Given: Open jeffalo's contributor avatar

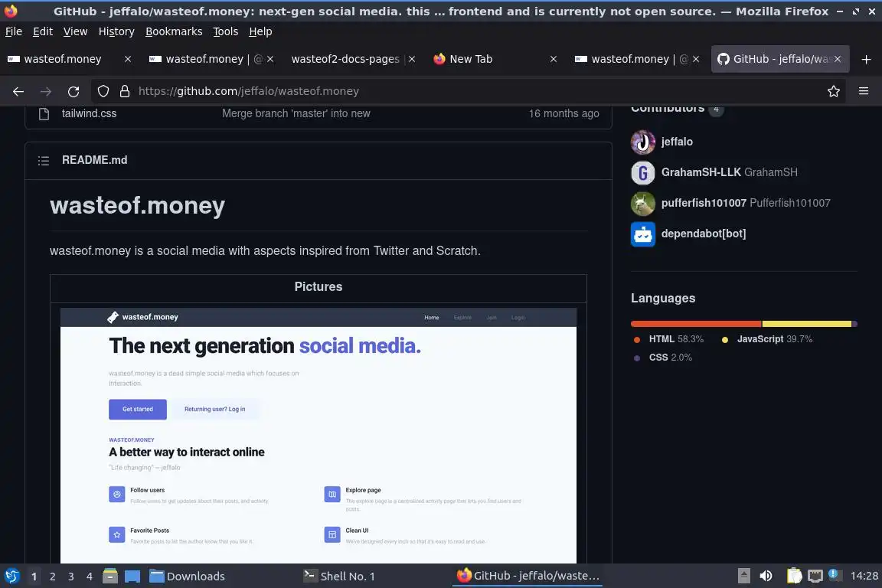Looking at the screenshot, I should (643, 142).
